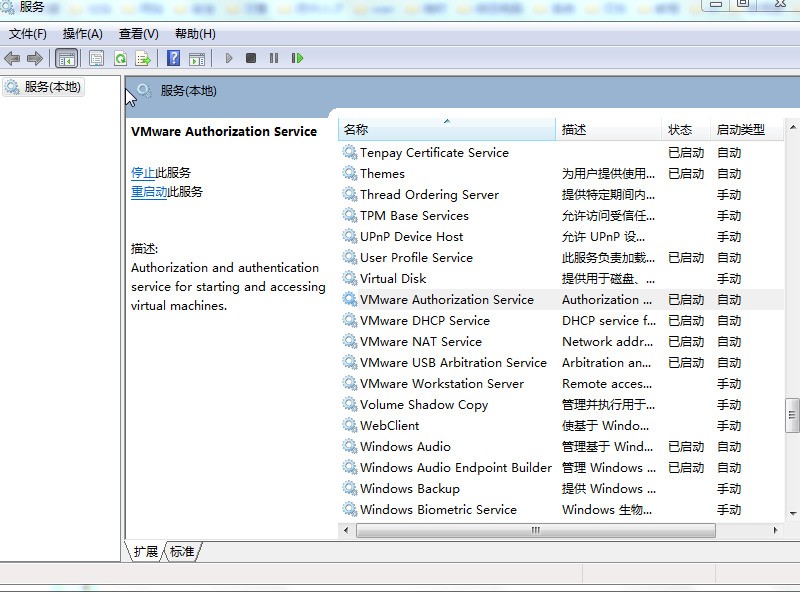
Task: Select the WebClient service row
Action: pos(561,426)
